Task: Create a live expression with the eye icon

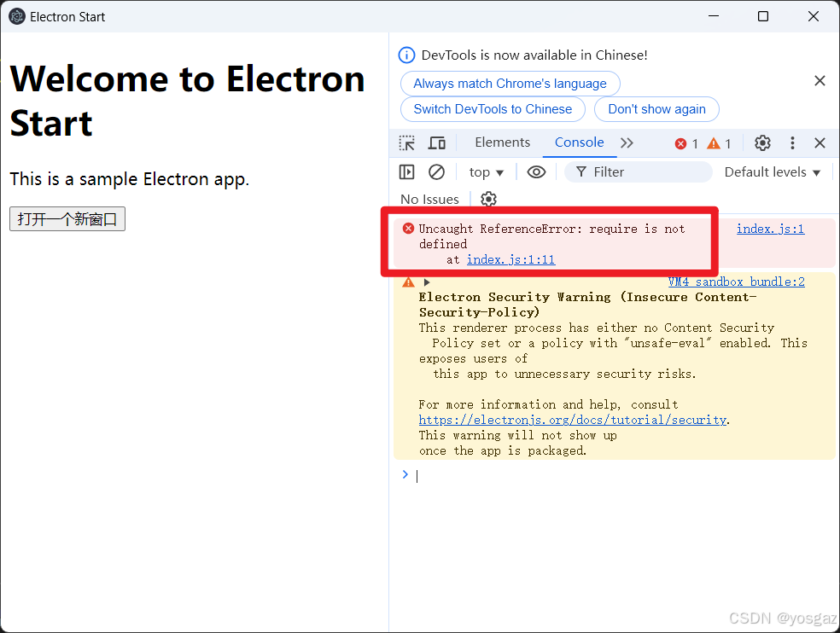Action: 536,171
